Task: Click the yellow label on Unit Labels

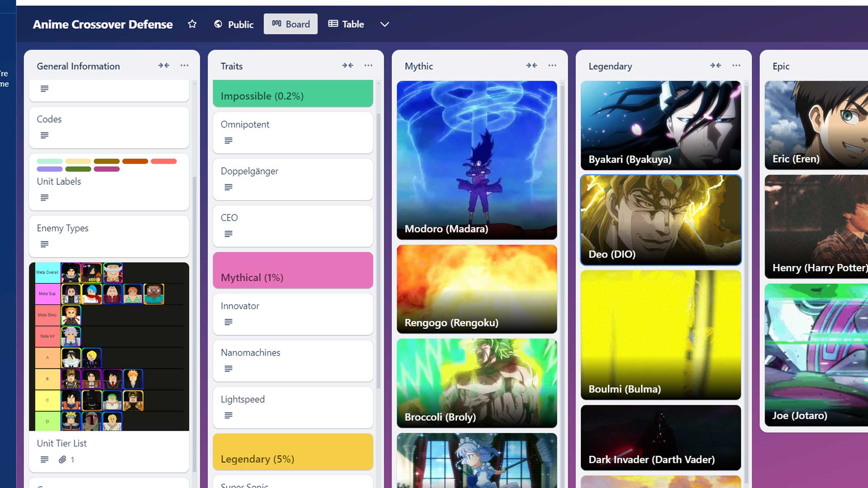Action: pos(78,161)
